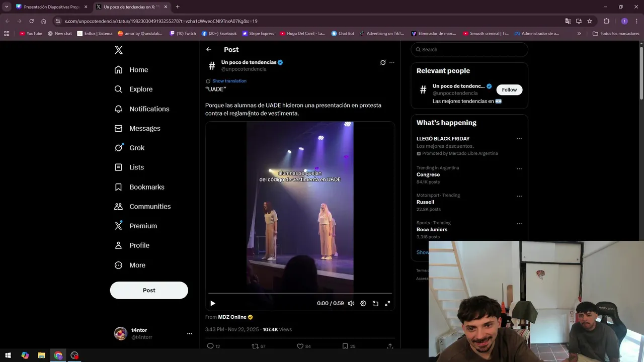The width and height of the screenshot is (644, 362).
Task: Open Messages
Action: coord(137,128)
